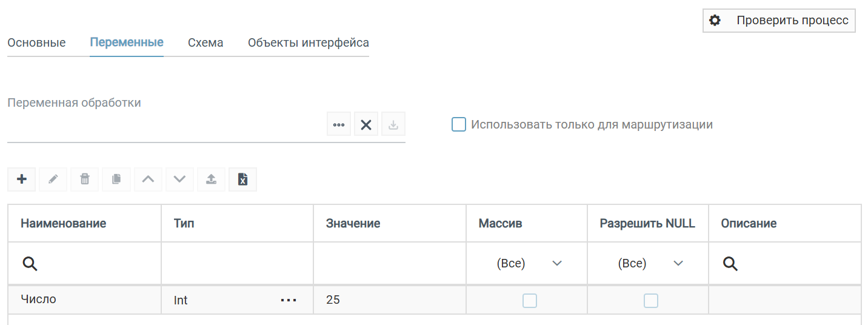Switch to the Схема tab
The width and height of the screenshot is (868, 325).
(205, 42)
